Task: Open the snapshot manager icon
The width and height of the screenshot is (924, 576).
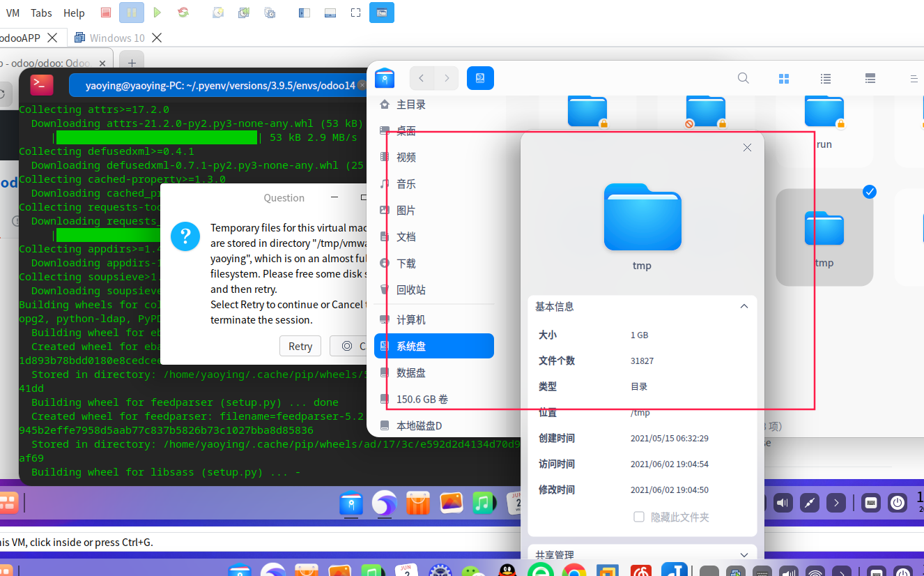Action: pos(270,13)
